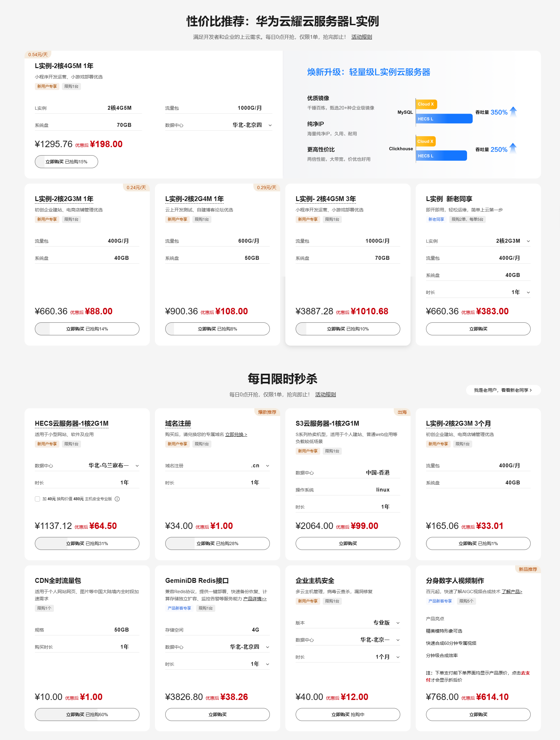This screenshot has height=740, width=560.
Task: Open 了解产品> link in 分身数字人 card
Action: coord(512,592)
